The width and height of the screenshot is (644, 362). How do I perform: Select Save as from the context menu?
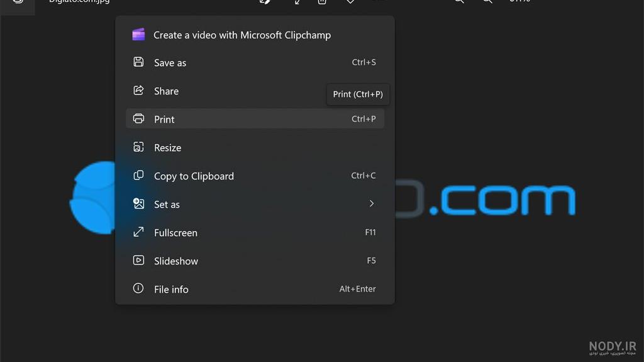coord(255,62)
